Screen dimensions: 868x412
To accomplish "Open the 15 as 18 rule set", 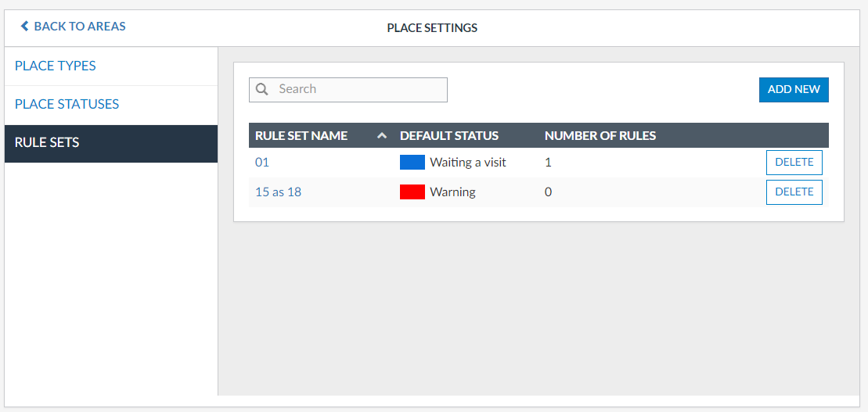I will click(278, 192).
